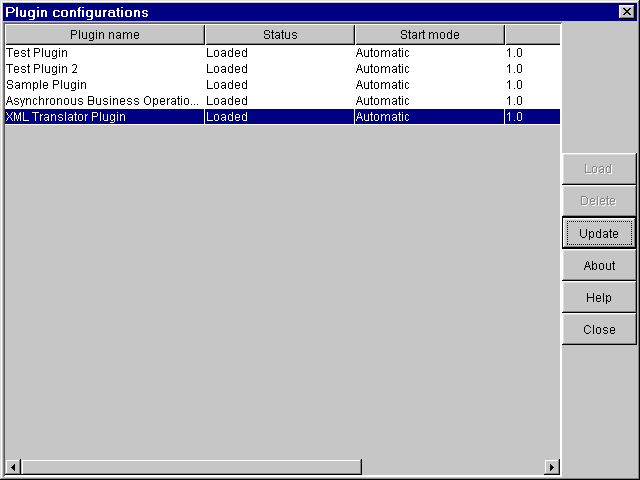Select the Asynchronous Business Operatio... row
640x480 pixels.
[282, 100]
